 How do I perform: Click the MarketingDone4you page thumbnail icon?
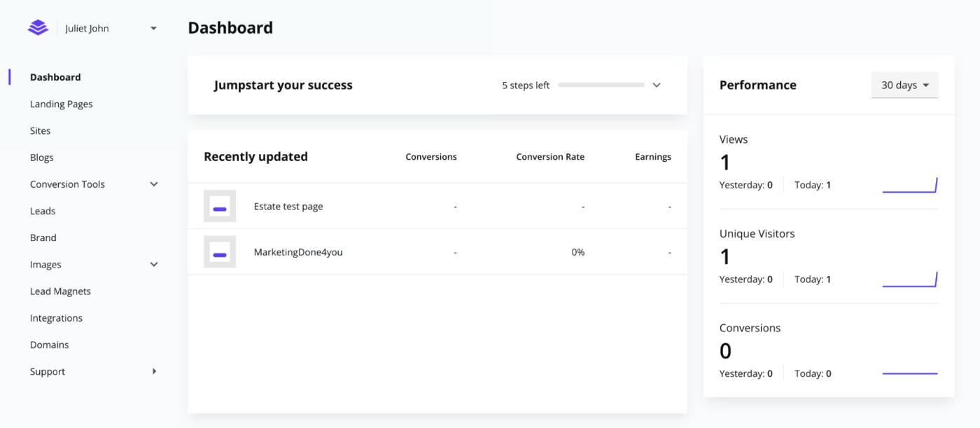tap(220, 251)
